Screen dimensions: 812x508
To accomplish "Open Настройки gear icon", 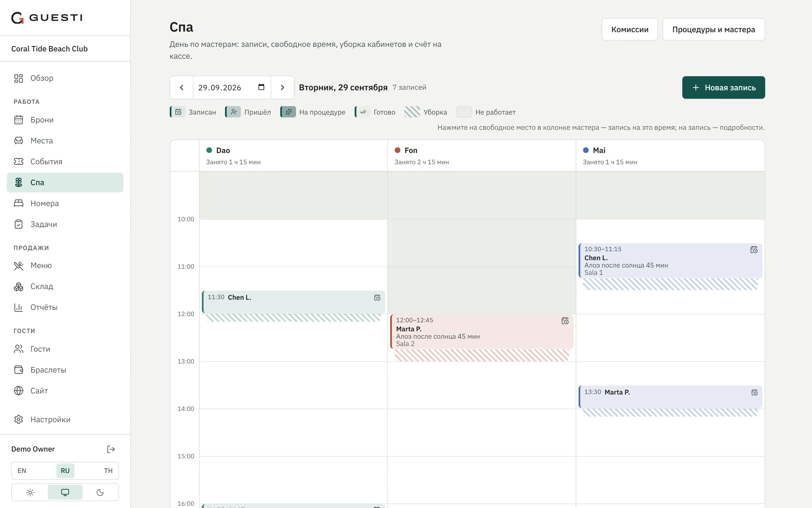I will 18,420.
